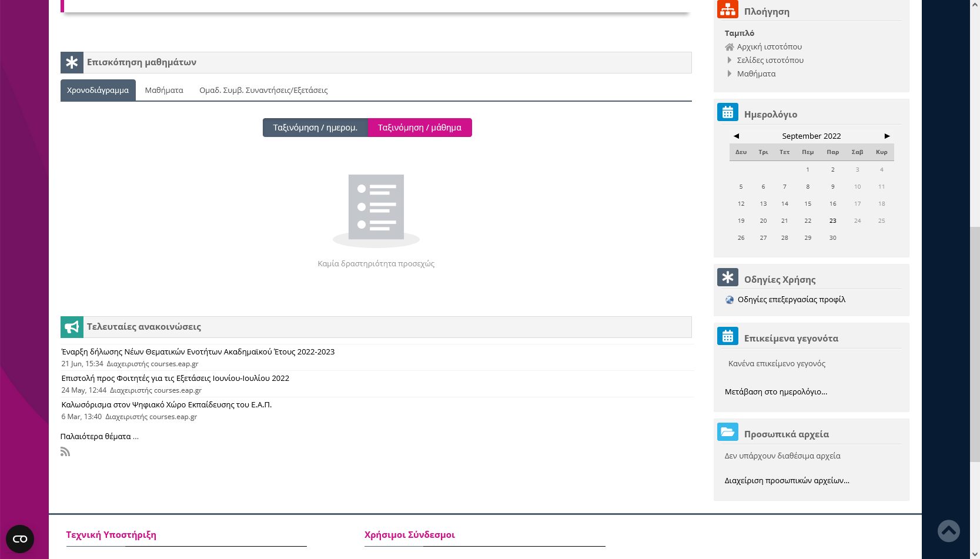Select Ταξινόμηση / ημερομ. sort option
This screenshot has width=980, height=559.
click(315, 128)
